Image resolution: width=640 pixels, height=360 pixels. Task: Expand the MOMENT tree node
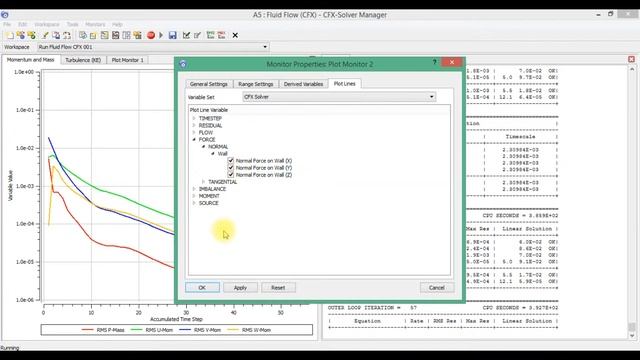click(x=194, y=196)
